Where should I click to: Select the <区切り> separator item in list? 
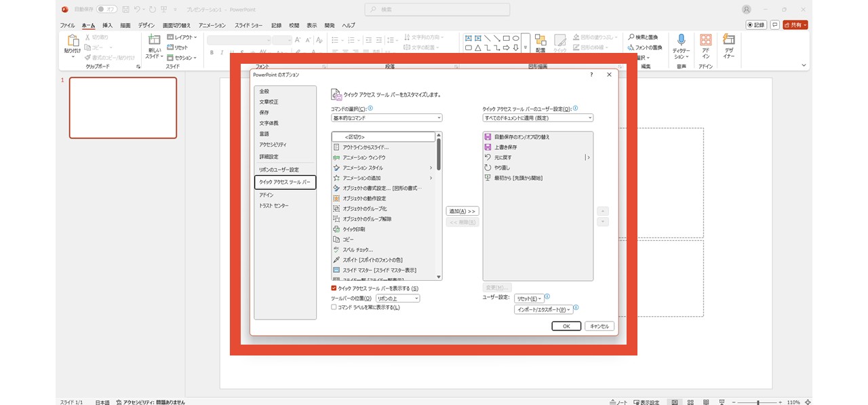[x=383, y=137]
